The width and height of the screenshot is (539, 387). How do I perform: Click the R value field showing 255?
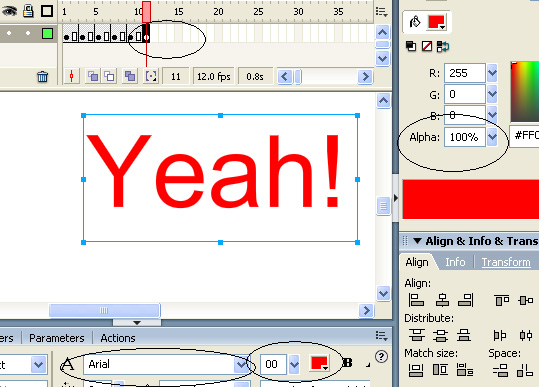click(x=465, y=73)
